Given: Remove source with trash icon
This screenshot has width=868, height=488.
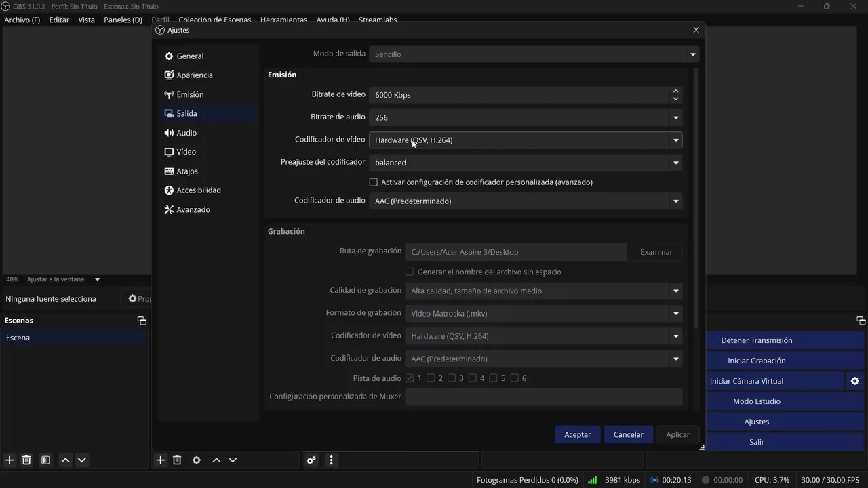Looking at the screenshot, I should pos(177,460).
